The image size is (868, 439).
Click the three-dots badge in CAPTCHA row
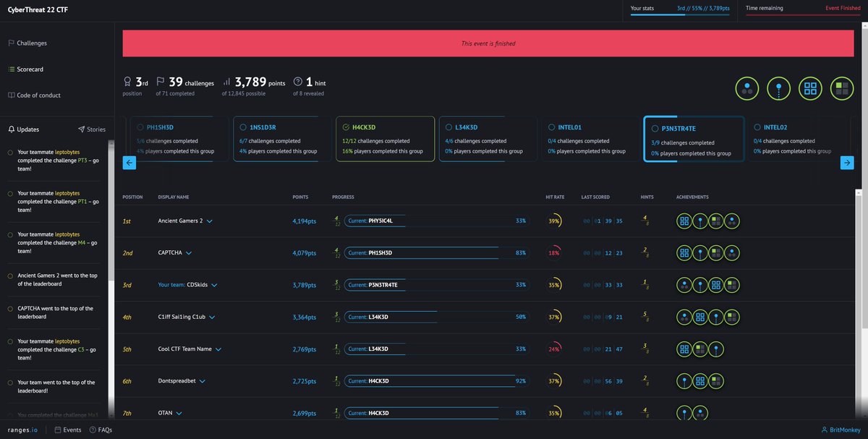coord(731,253)
